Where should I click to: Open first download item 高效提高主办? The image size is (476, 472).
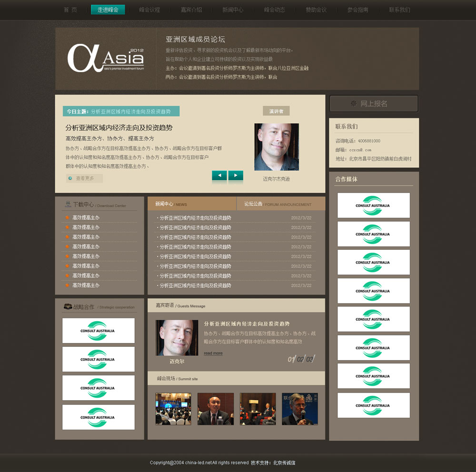coord(86,218)
